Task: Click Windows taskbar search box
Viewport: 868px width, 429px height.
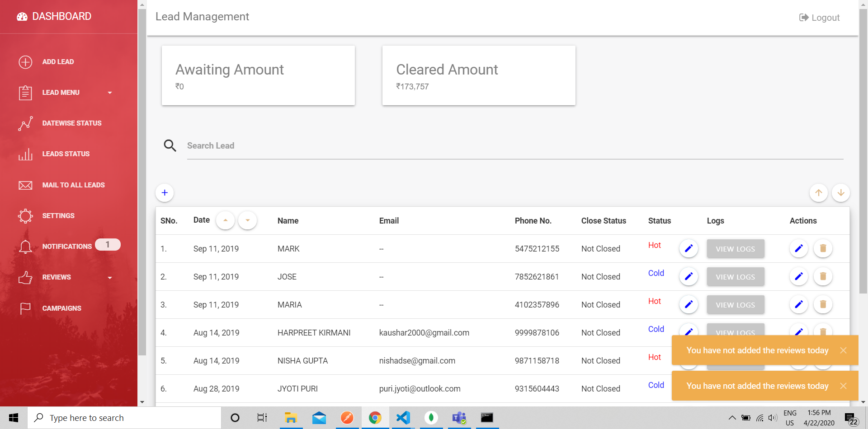Action: point(124,418)
